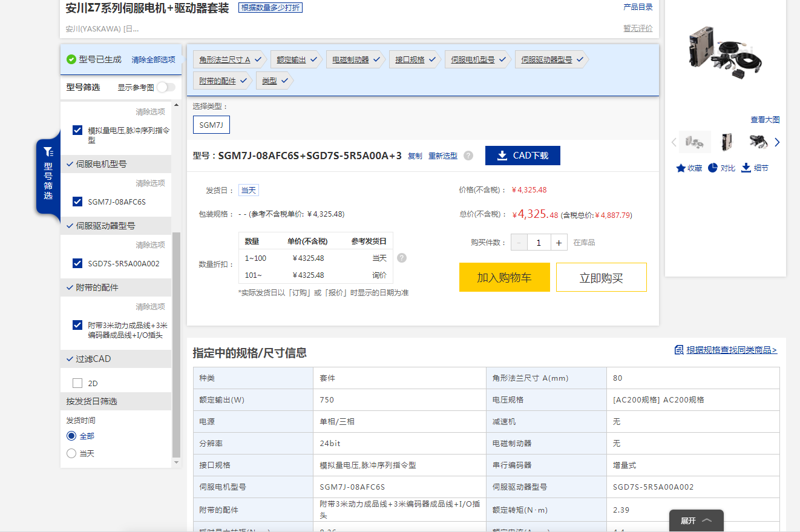Click the 根据数量多少打折 discount badge
This screenshot has width=800, height=532.
click(x=270, y=7)
